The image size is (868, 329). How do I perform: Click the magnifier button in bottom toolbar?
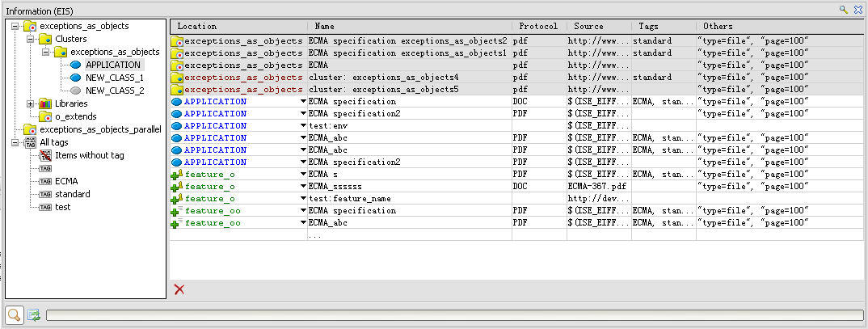pos(15,314)
